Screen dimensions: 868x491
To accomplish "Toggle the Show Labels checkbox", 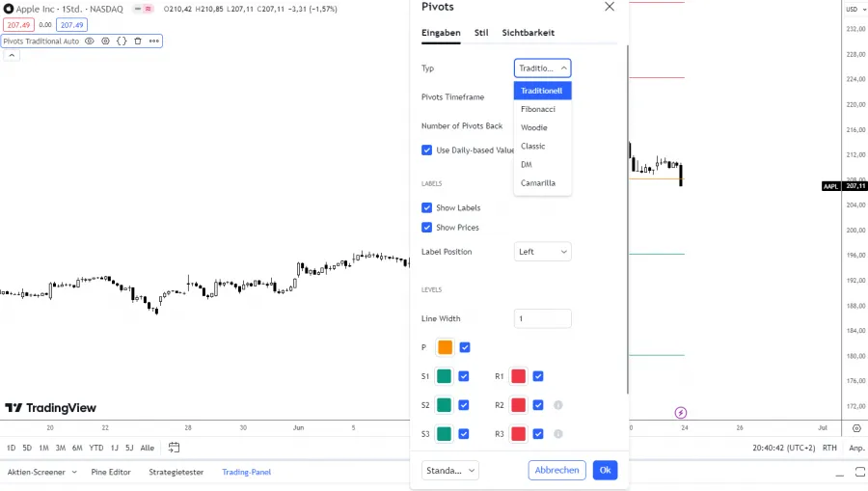I will 427,207.
